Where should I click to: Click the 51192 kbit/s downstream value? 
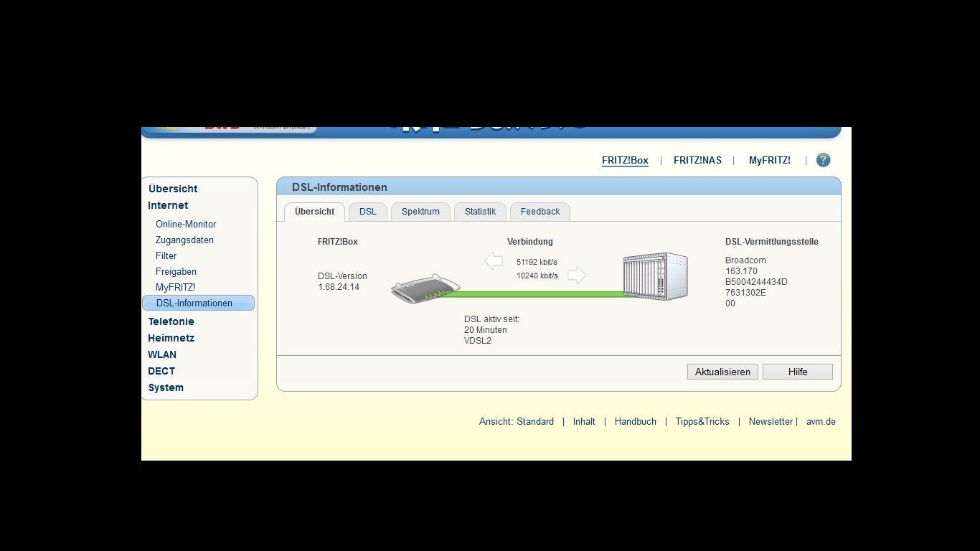(x=537, y=262)
